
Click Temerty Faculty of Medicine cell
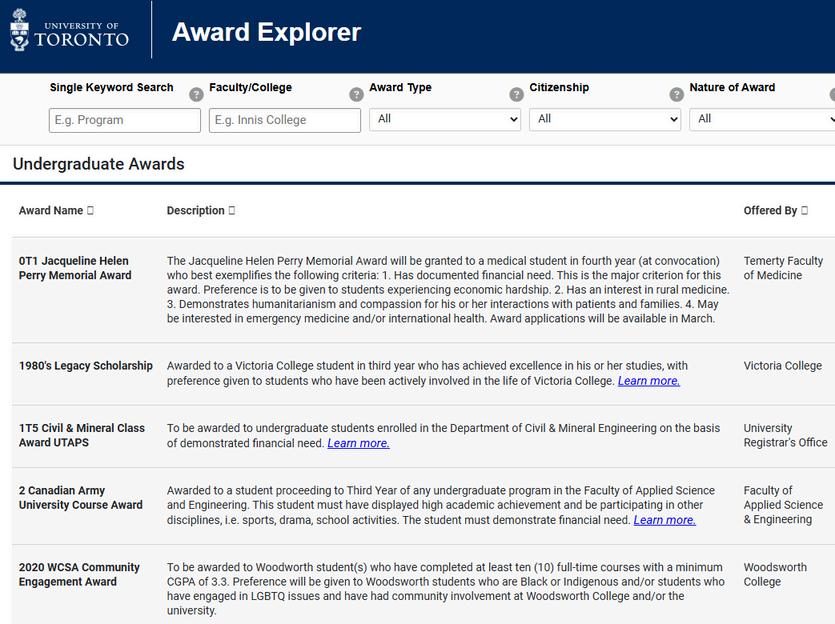(x=783, y=268)
